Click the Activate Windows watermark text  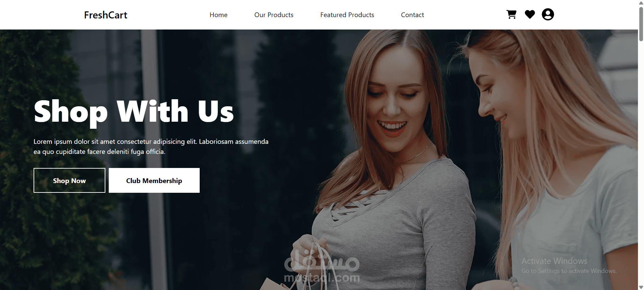(x=569, y=266)
